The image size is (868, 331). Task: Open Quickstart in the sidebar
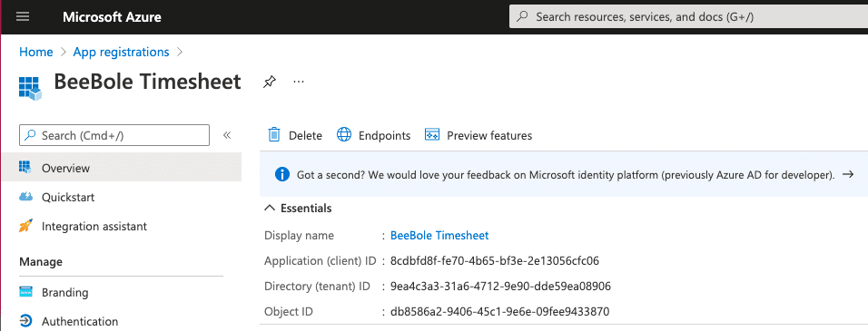(x=68, y=198)
